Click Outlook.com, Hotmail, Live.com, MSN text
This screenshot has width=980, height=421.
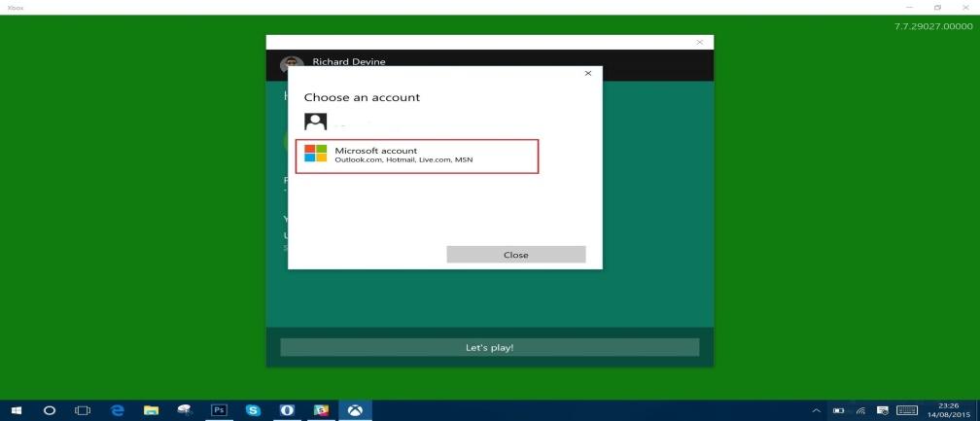tap(403, 159)
